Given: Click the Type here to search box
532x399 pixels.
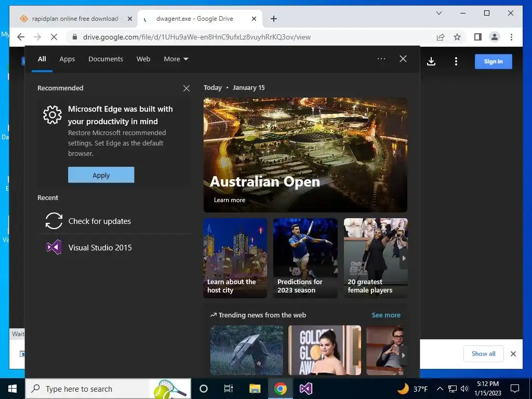Looking at the screenshot, I should point(108,389).
